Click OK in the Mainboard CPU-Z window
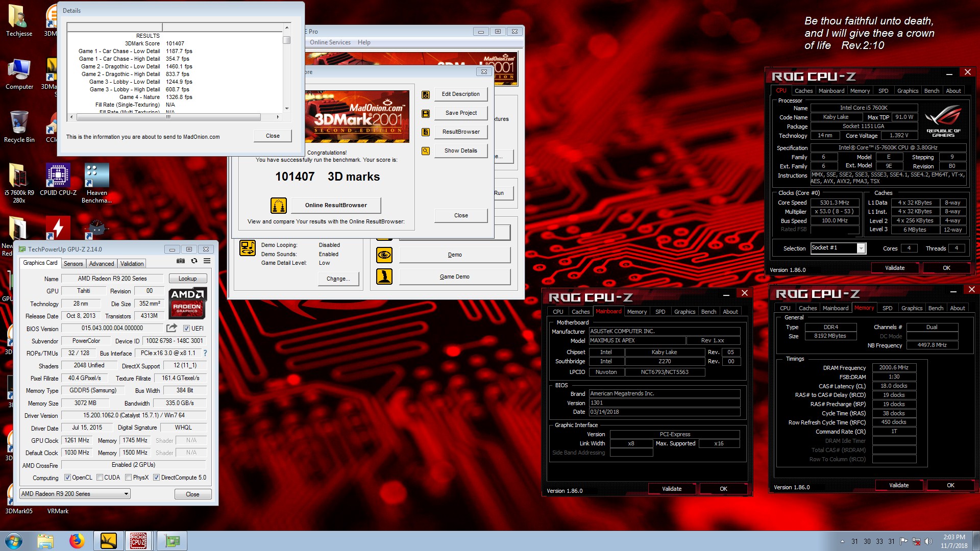 (x=723, y=489)
